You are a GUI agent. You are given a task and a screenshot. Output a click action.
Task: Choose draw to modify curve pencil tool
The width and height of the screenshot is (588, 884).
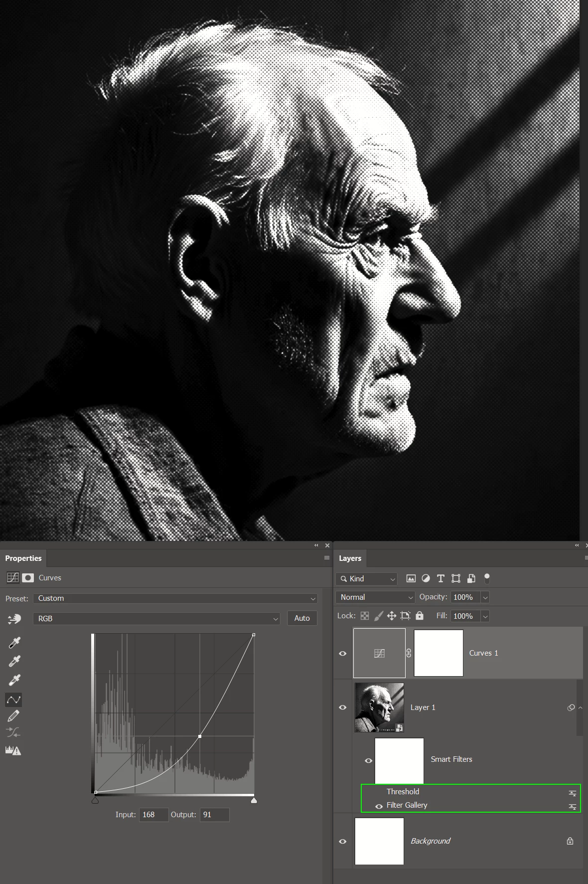tap(13, 716)
